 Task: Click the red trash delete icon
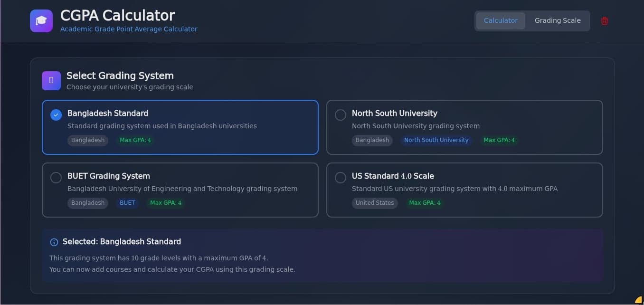pyautogui.click(x=604, y=20)
